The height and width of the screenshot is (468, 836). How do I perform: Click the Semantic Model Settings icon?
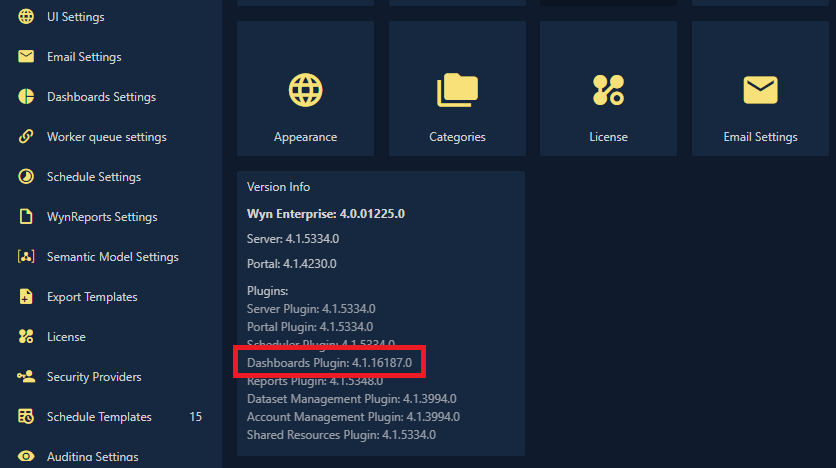[26, 257]
